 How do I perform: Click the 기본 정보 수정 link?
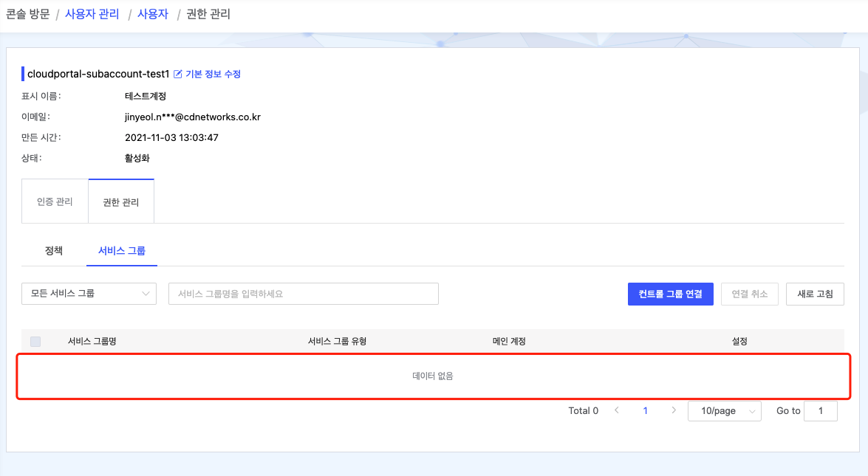pos(213,74)
